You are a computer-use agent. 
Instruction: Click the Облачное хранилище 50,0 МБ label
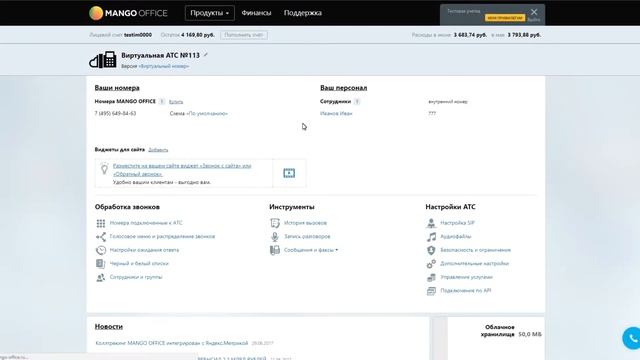tap(511, 331)
